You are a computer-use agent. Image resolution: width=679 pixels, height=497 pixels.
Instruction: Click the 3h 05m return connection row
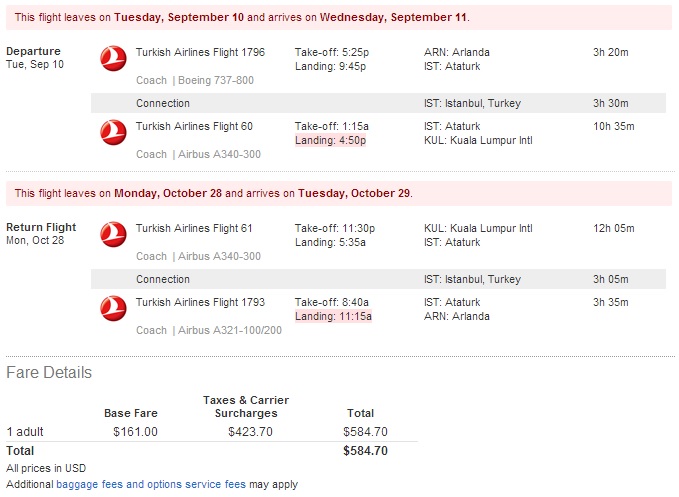(378, 279)
